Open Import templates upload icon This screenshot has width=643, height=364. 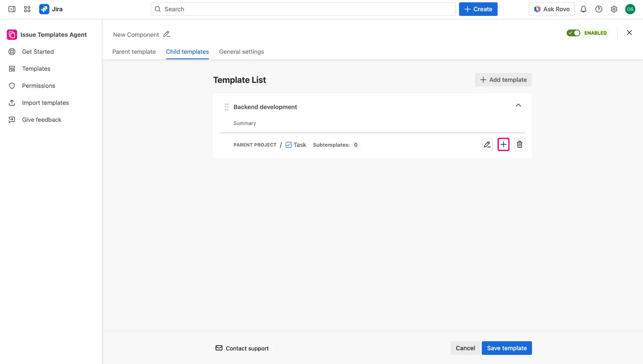point(12,103)
